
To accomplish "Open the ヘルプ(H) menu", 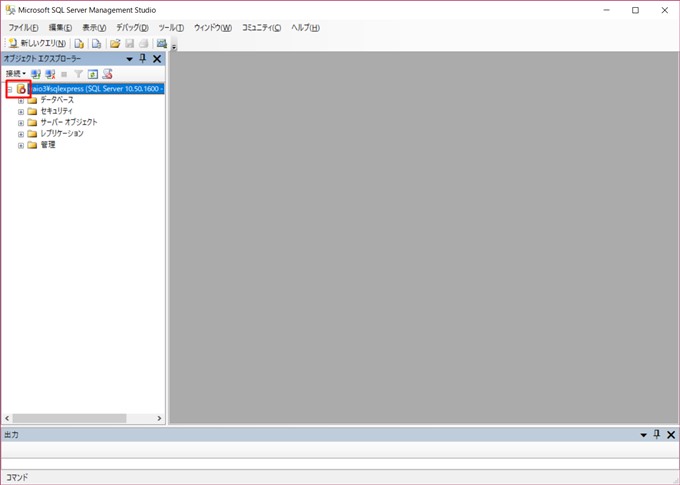I will [305, 28].
